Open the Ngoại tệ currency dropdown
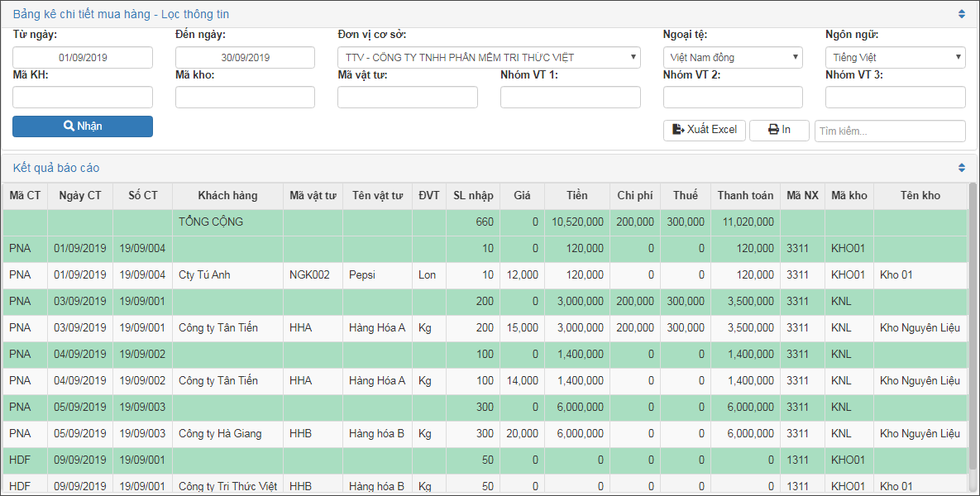 point(733,58)
